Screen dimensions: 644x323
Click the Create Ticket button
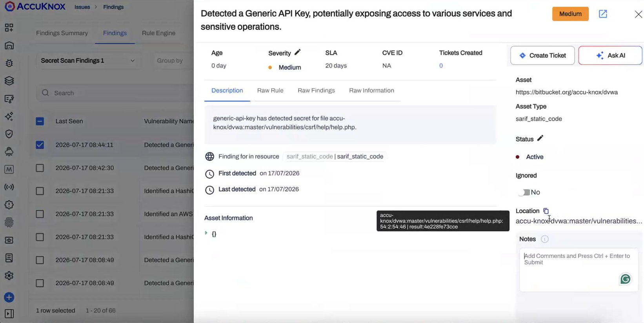[x=542, y=55]
